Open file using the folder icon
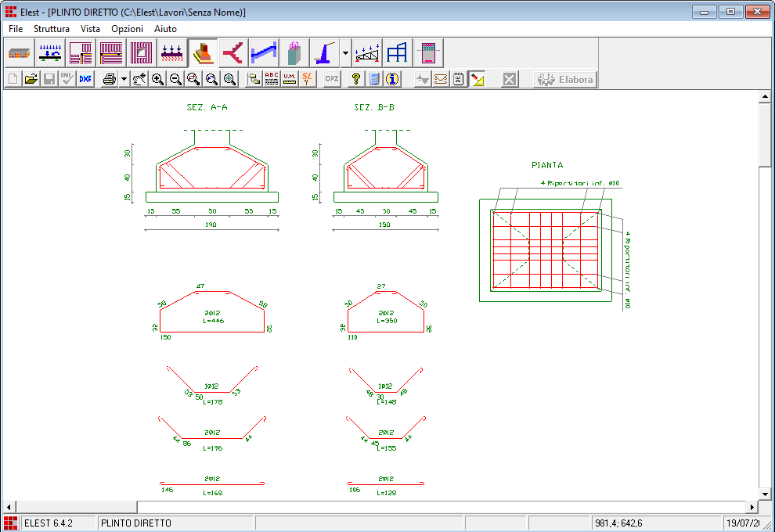Viewport: 775px width, 532px height. click(31, 79)
